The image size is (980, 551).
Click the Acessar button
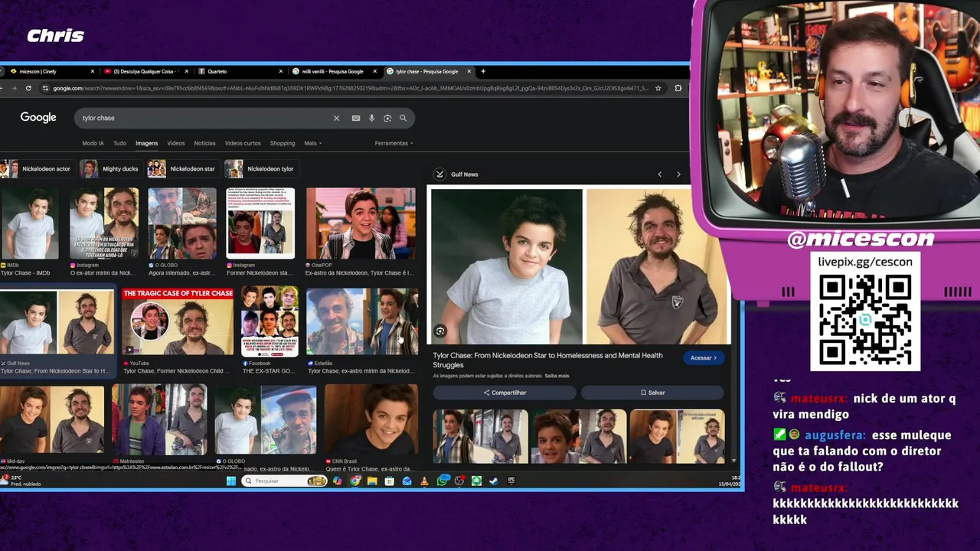(703, 358)
